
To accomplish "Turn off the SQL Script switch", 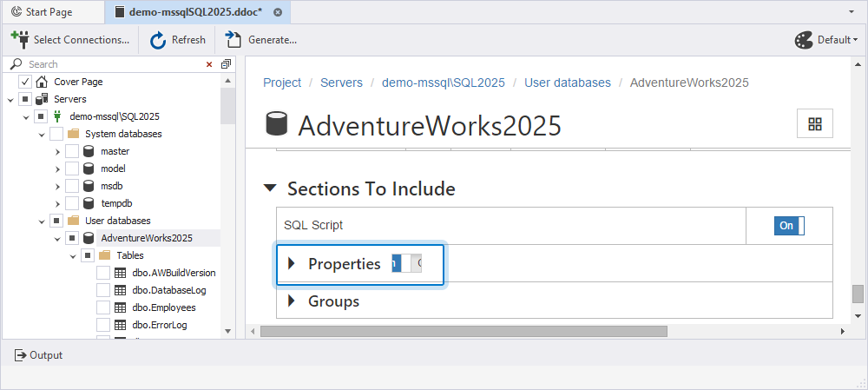I will (x=789, y=226).
